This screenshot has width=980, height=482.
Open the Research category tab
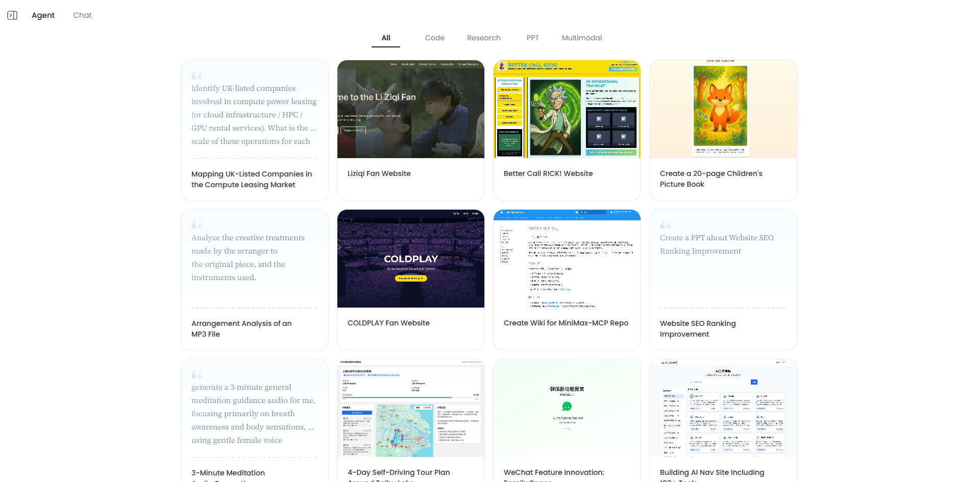coord(484,38)
